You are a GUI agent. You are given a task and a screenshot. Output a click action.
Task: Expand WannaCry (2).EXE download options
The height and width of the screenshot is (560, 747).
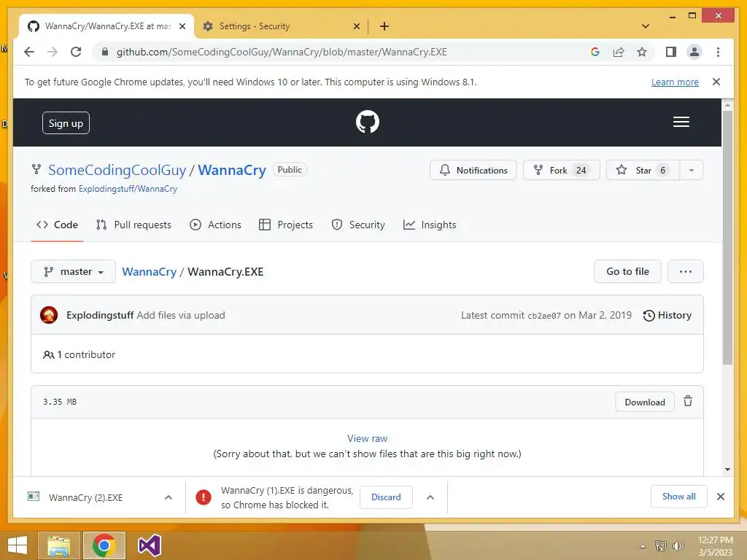pyautogui.click(x=169, y=497)
